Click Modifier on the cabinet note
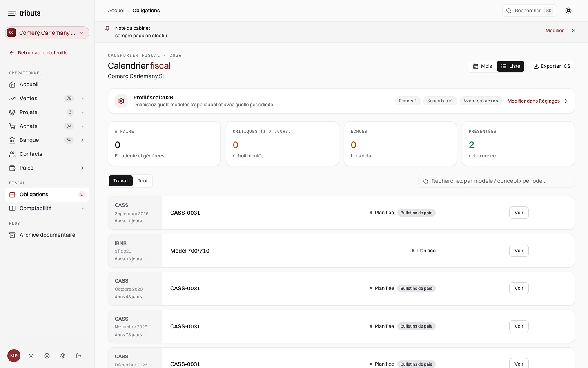Screen dimensions: 588x368 [555, 31]
